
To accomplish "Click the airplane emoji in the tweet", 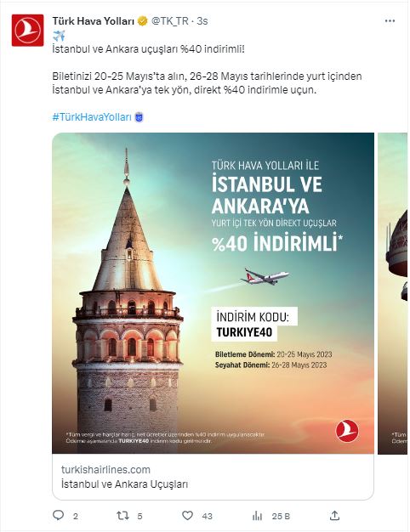I will click(x=59, y=36).
